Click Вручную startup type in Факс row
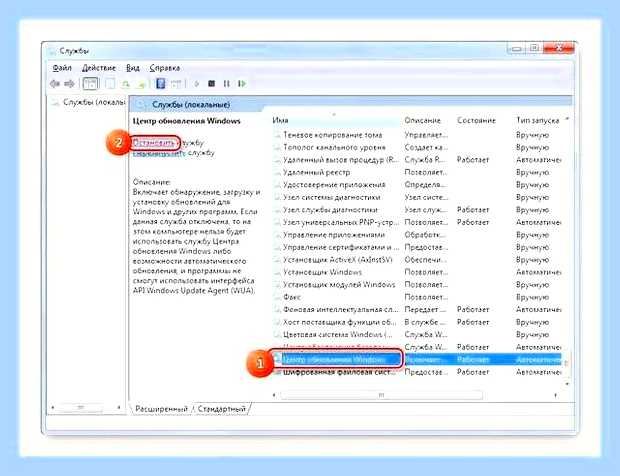 coord(533,297)
